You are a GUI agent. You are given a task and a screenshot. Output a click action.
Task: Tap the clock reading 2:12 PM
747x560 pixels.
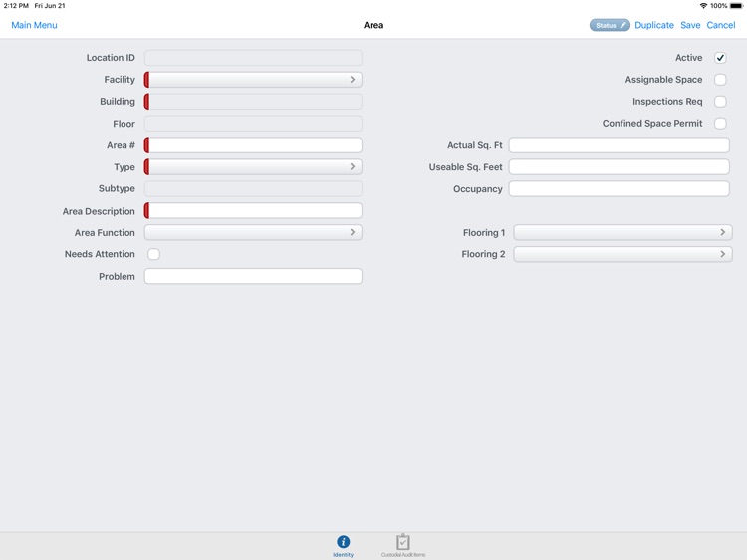coord(16,6)
